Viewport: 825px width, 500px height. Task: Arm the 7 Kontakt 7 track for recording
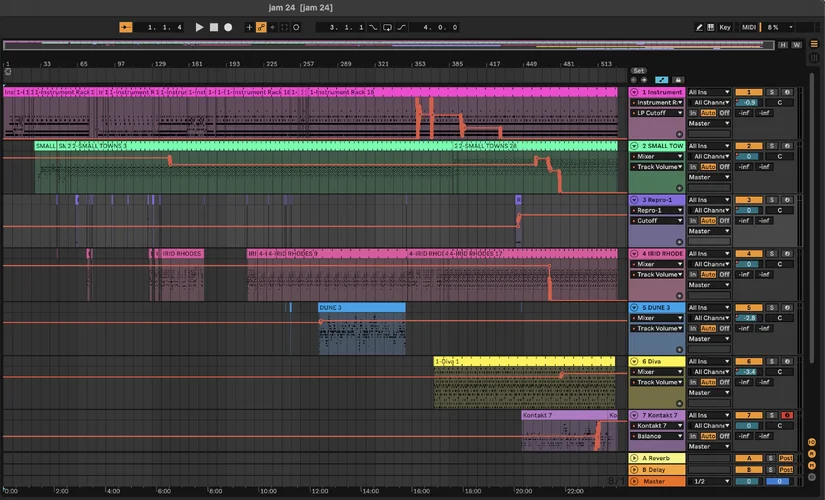coord(787,415)
